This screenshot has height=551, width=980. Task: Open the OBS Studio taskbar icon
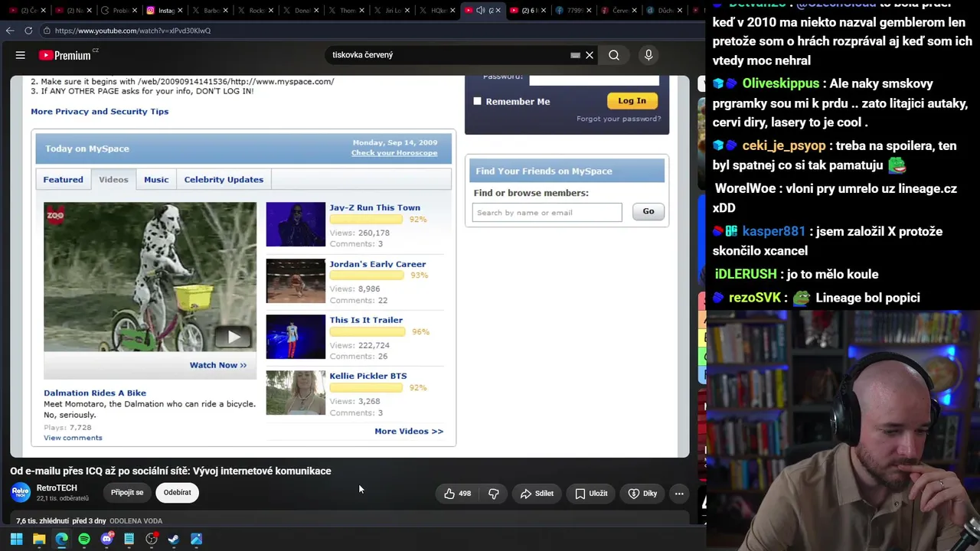tap(152, 539)
